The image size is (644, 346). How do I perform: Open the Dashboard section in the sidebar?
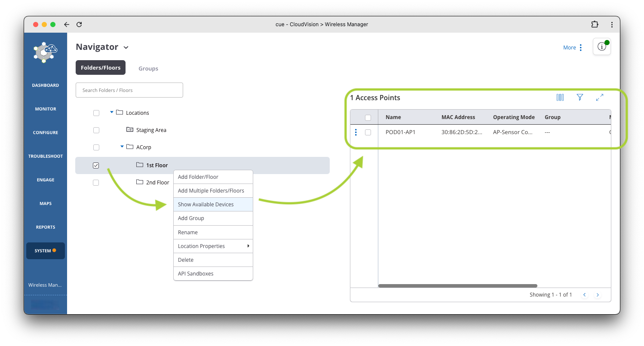pos(46,85)
